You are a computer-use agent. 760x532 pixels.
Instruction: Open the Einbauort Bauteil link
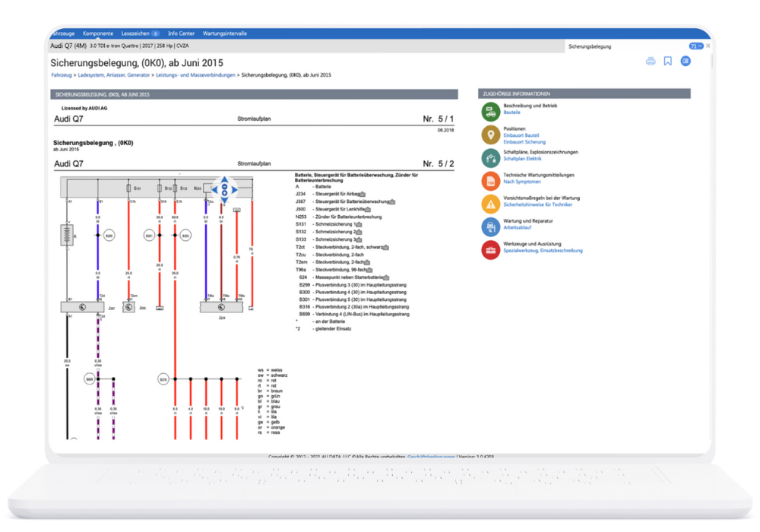[x=521, y=136]
